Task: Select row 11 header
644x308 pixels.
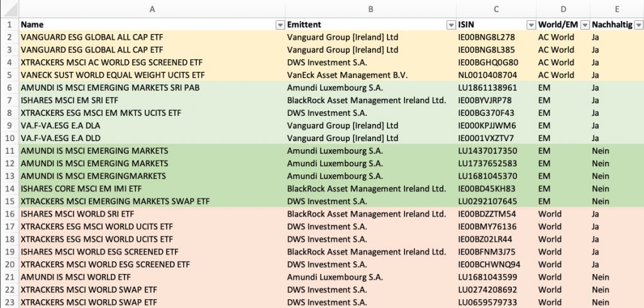Action: pyautogui.click(x=9, y=151)
